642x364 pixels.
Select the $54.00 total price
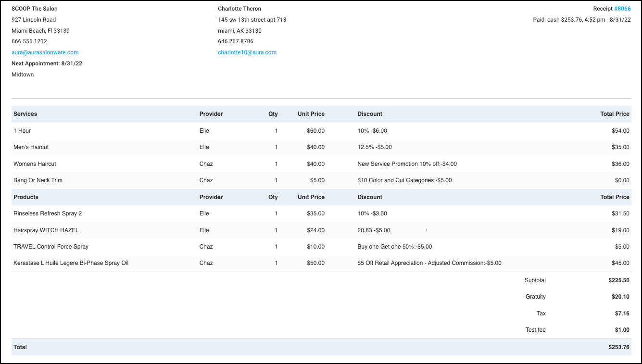pyautogui.click(x=620, y=131)
